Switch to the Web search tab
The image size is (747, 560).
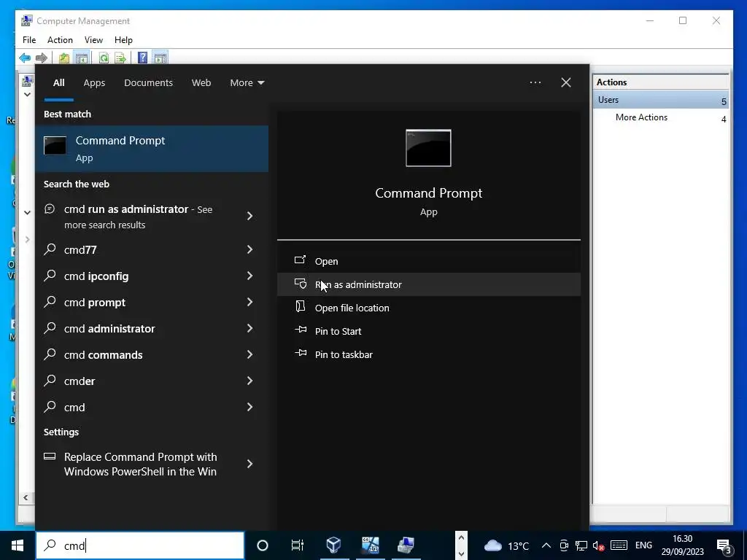pos(201,83)
